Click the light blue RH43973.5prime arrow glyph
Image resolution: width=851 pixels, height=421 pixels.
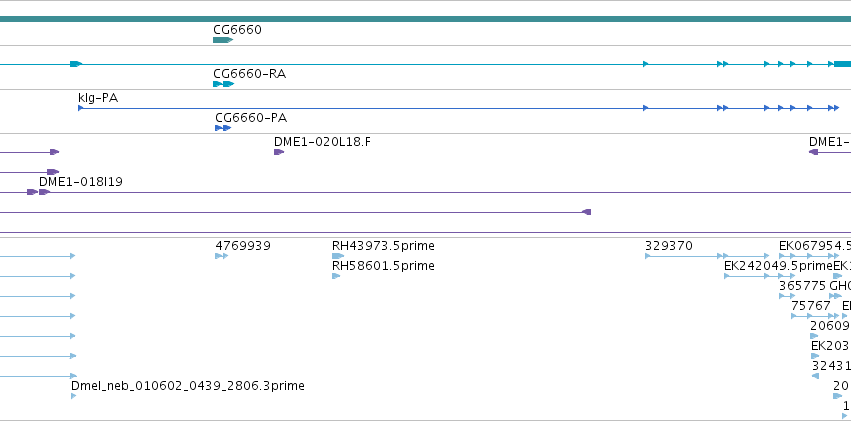tap(338, 256)
